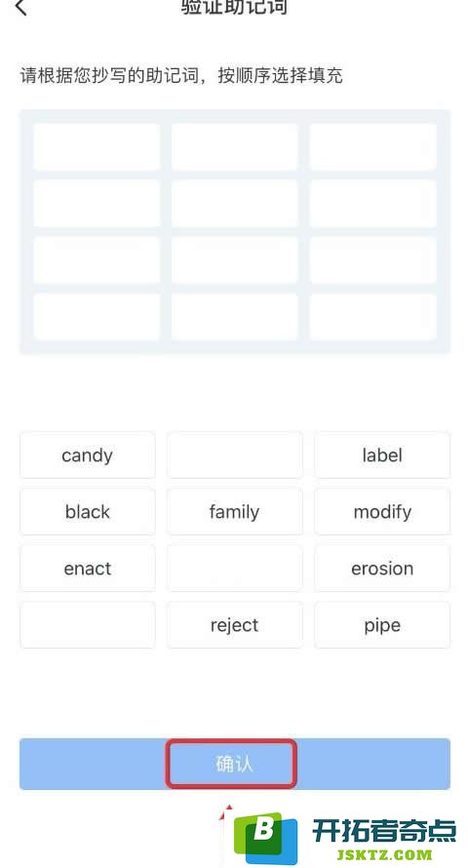This screenshot has width=468, height=868.
Task: Click the blank word tile beside candy
Action: [235, 455]
